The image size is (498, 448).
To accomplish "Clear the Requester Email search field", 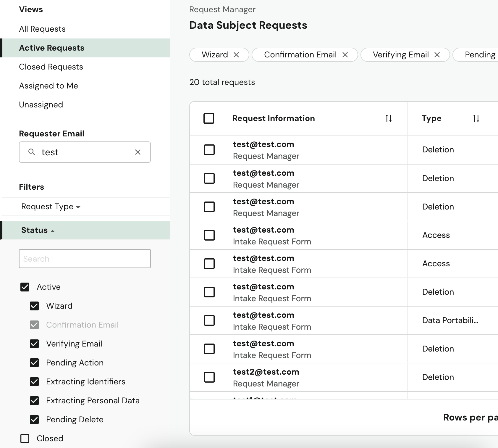I will [x=138, y=152].
